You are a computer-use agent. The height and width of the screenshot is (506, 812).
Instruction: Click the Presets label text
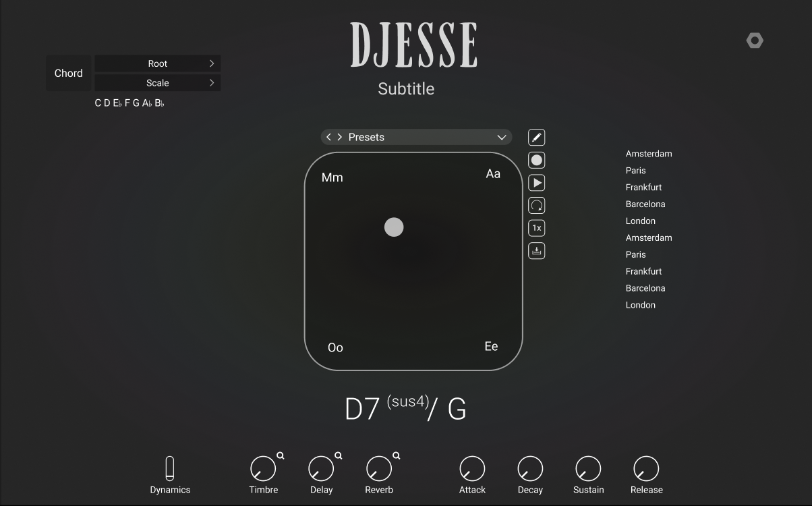(366, 137)
